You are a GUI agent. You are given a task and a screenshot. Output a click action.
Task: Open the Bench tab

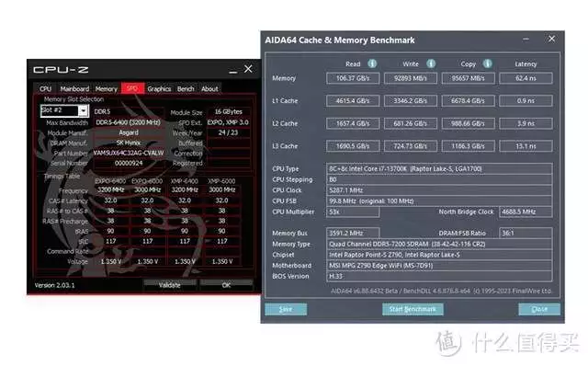186,88
